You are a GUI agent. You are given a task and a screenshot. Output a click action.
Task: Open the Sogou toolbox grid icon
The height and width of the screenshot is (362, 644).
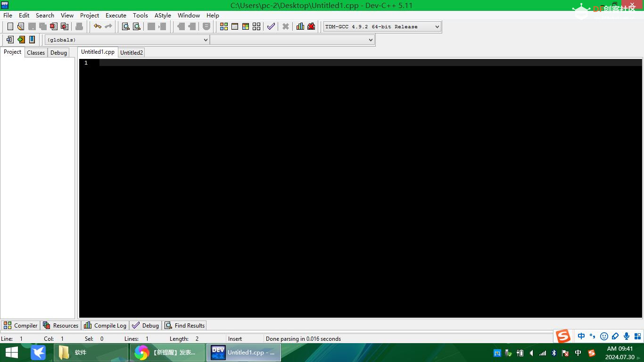pyautogui.click(x=637, y=336)
